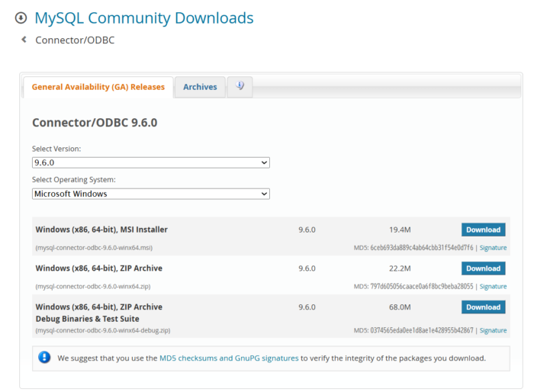Click the mysql-connector-odbc-9.6.0-winx64.msi filename
This screenshot has height=392, width=534.
94,248
